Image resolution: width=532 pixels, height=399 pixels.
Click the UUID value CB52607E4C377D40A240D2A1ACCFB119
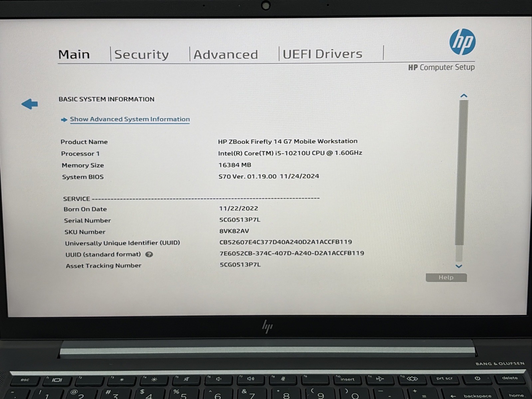point(286,242)
